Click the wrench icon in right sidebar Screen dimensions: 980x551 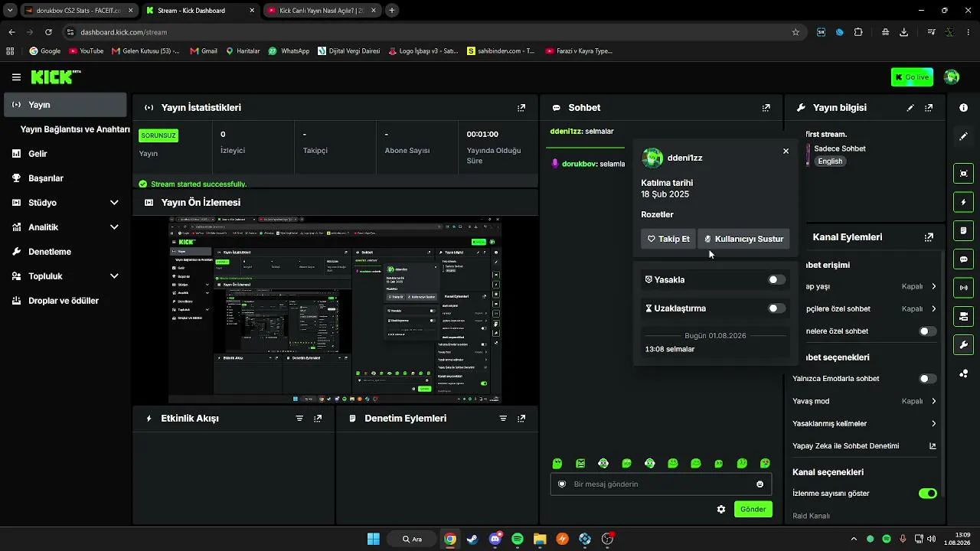(963, 345)
